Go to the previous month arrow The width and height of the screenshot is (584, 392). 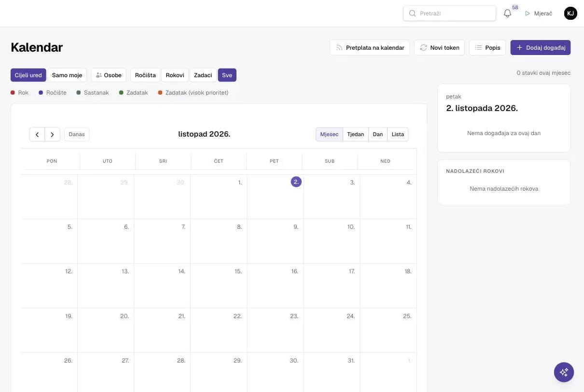click(37, 134)
